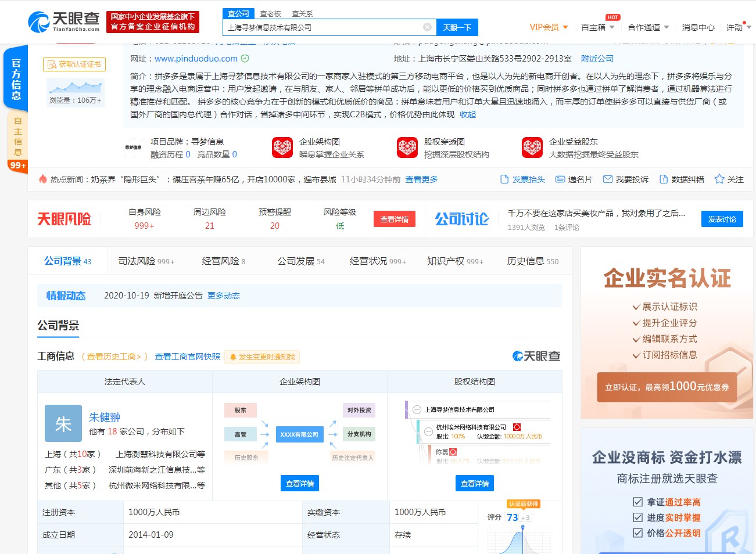Open the 经营状况 tab
This screenshot has height=554, width=756.
click(378, 261)
